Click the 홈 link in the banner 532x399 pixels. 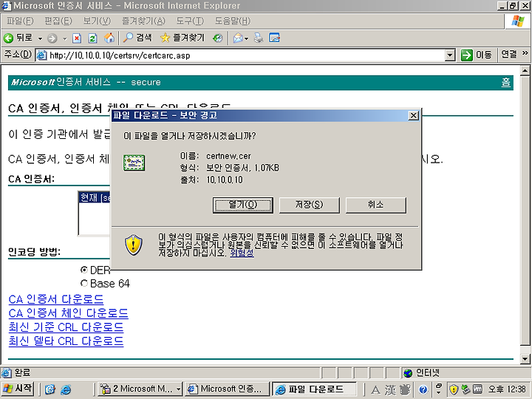click(506, 82)
